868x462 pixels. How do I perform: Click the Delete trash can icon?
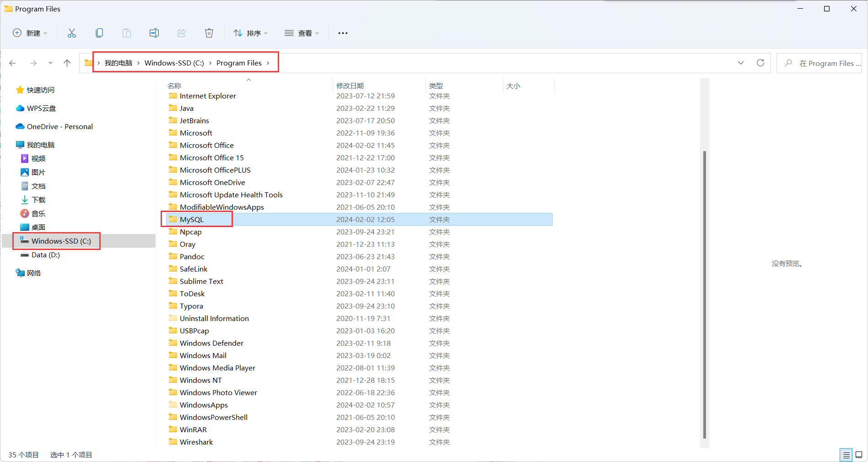point(209,33)
